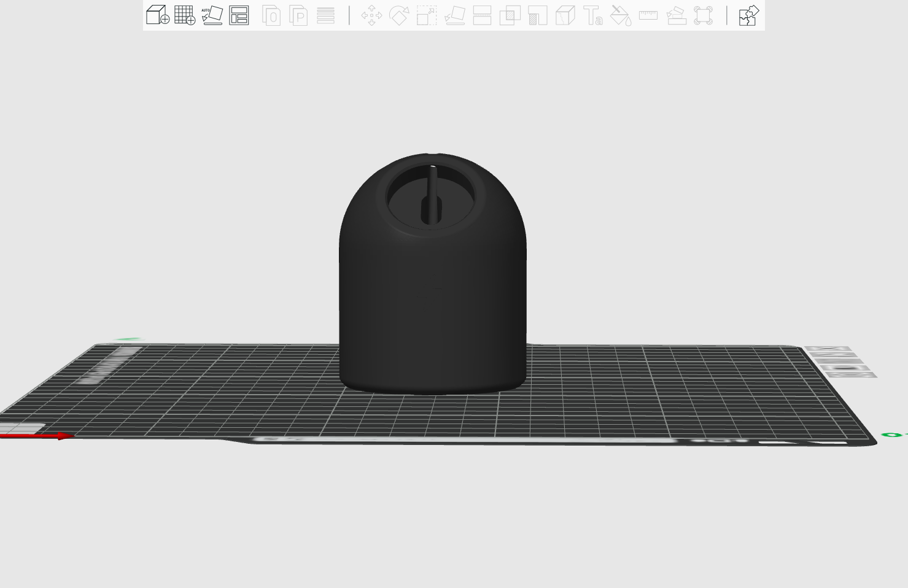
Task: Select the Move tool
Action: tap(371, 16)
